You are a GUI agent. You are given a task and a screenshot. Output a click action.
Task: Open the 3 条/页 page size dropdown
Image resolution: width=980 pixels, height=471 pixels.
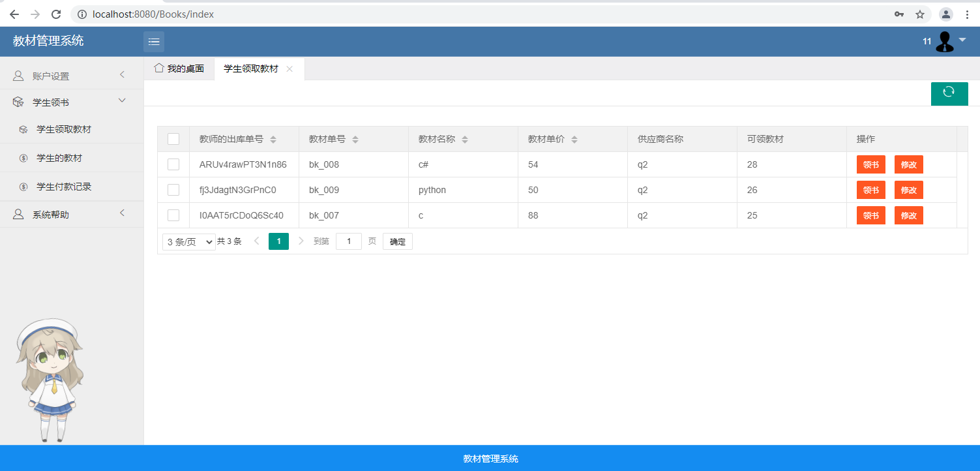189,242
